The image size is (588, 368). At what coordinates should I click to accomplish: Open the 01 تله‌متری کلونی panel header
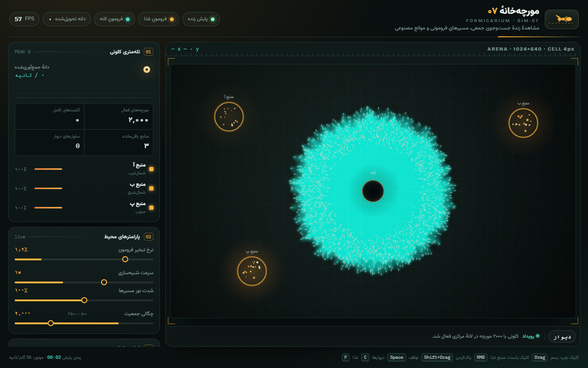pos(84,52)
